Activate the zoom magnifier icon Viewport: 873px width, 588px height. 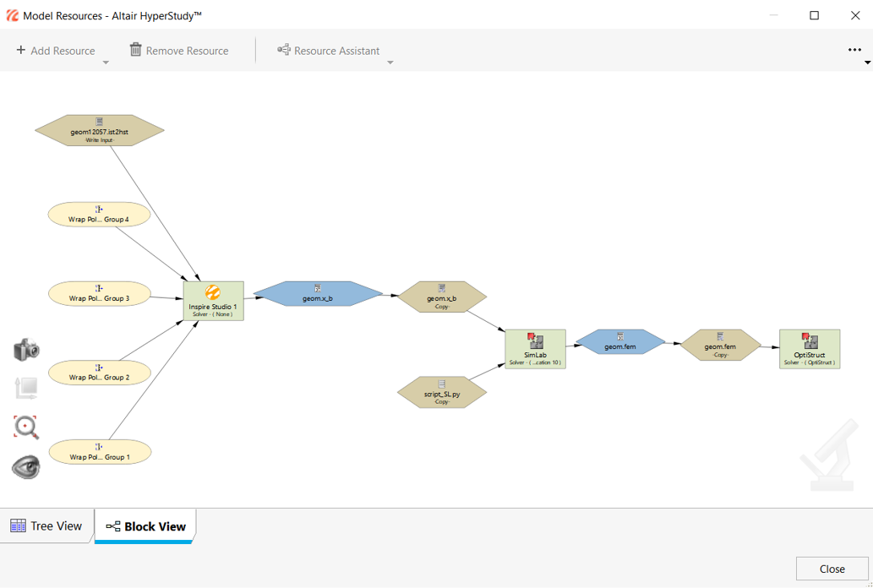click(26, 427)
